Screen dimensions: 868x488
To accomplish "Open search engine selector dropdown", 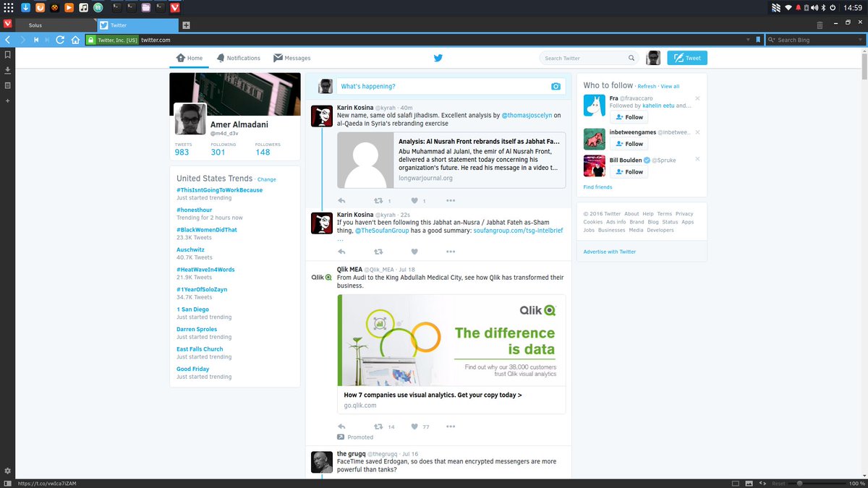I will (x=772, y=40).
